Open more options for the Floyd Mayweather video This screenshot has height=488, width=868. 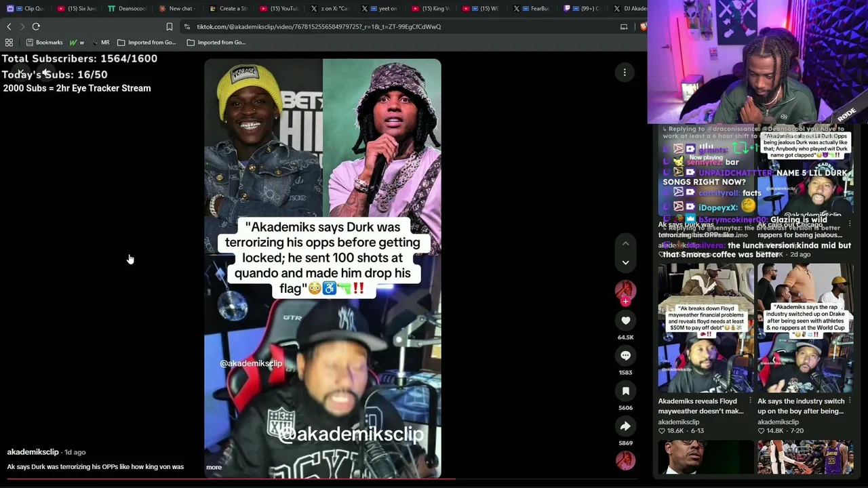(750, 401)
